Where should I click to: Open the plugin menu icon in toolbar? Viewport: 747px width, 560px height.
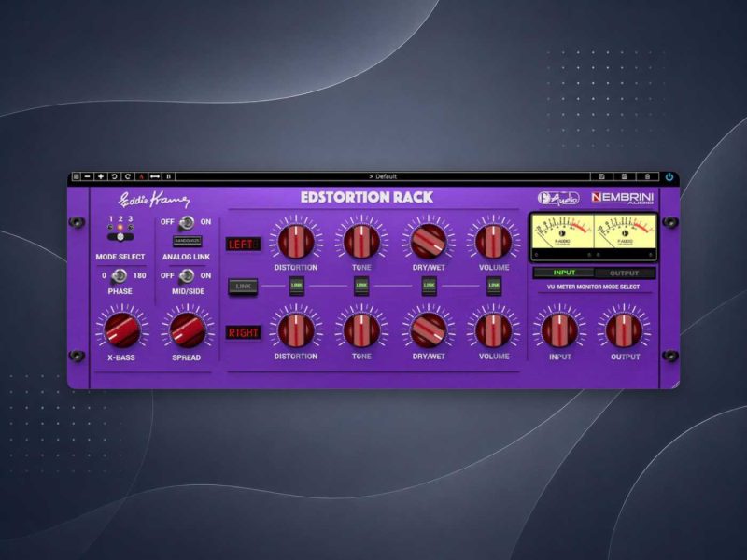pyautogui.click(x=76, y=176)
